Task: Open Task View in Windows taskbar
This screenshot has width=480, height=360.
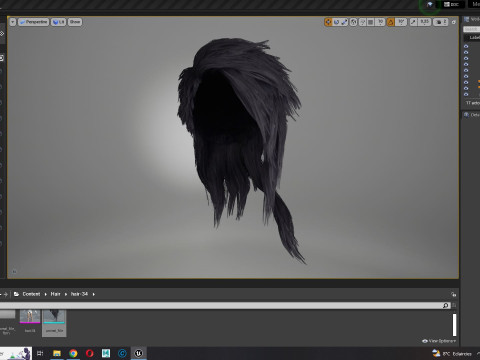Action: 40,353
